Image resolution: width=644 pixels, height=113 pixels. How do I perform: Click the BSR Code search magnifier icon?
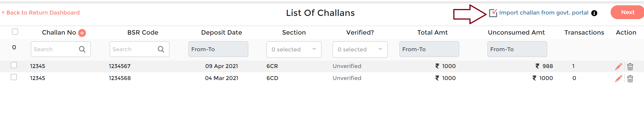pos(161,49)
